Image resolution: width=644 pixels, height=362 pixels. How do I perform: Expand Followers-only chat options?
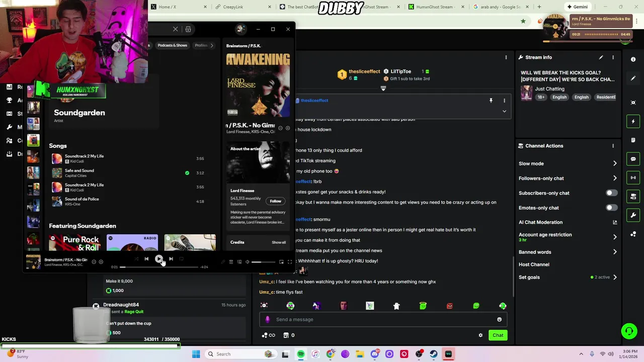(x=615, y=178)
